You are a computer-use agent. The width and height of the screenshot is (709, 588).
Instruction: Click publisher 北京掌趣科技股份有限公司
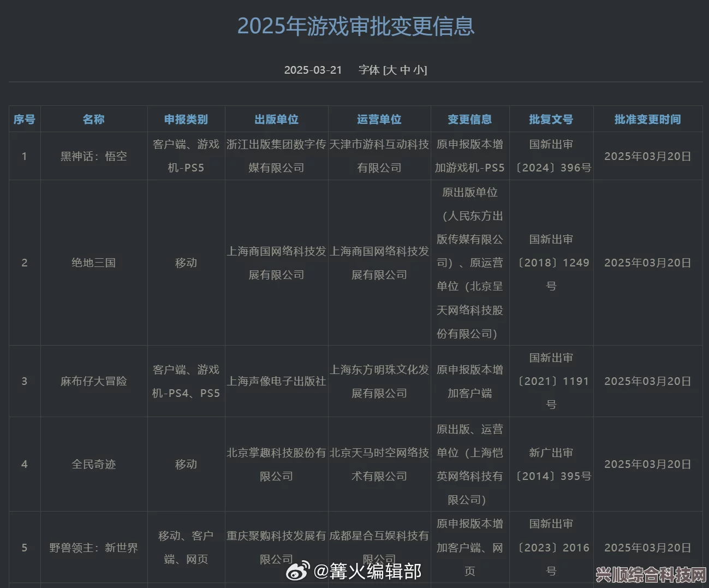click(276, 464)
